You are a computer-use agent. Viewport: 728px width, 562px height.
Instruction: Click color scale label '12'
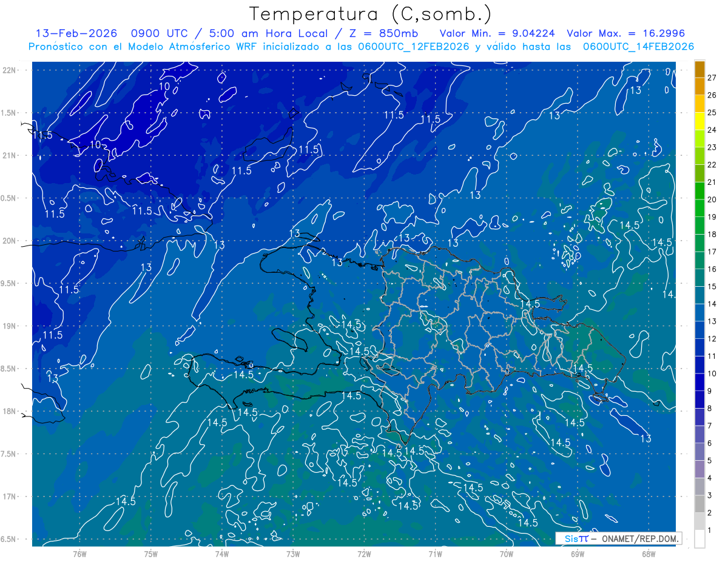tap(712, 339)
